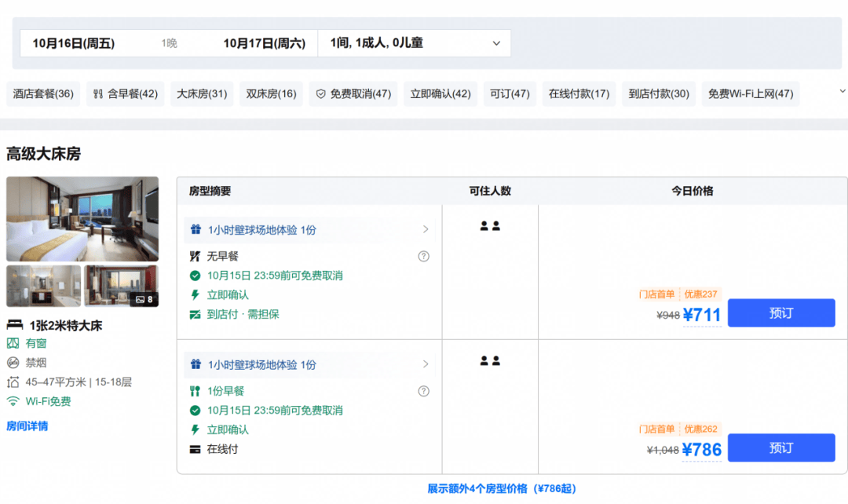848x504 pixels.
Task: Select the 免费Wi-Fi上网(47) filter tab
Action: point(751,94)
